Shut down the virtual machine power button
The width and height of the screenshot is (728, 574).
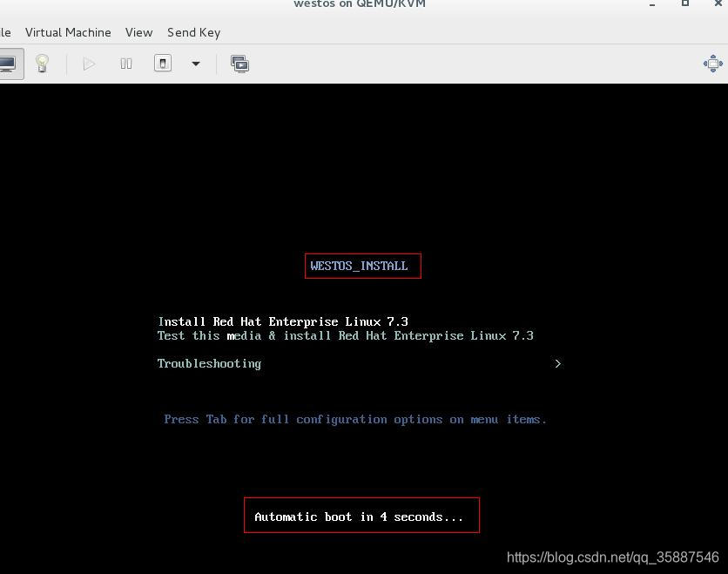[x=163, y=64]
